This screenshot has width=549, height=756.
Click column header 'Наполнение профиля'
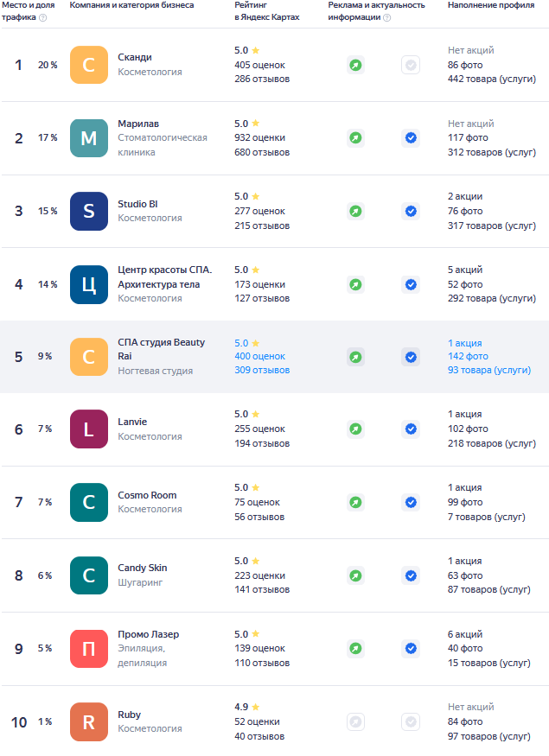pyautogui.click(x=491, y=5)
